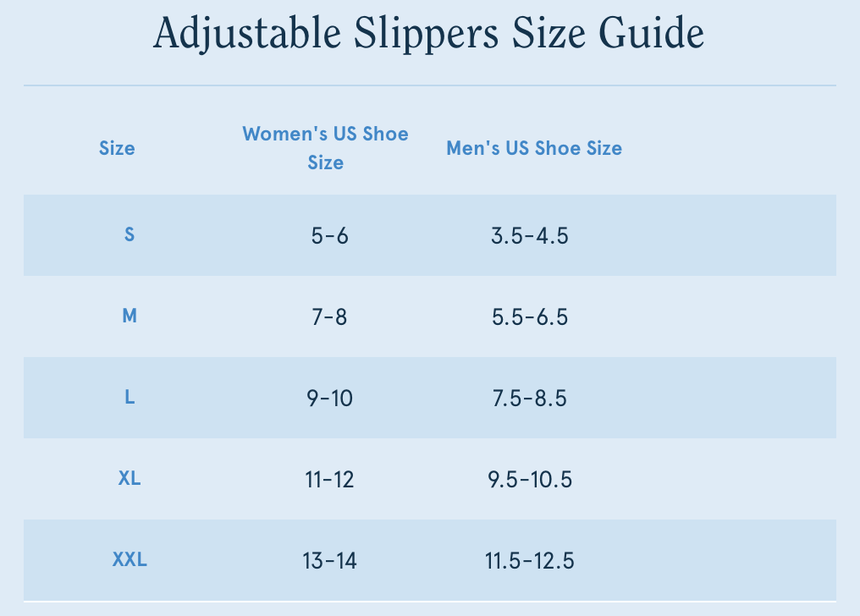The width and height of the screenshot is (860, 616).
Task: Click men's size 9.5-10.5 cell
Action: coord(530,480)
